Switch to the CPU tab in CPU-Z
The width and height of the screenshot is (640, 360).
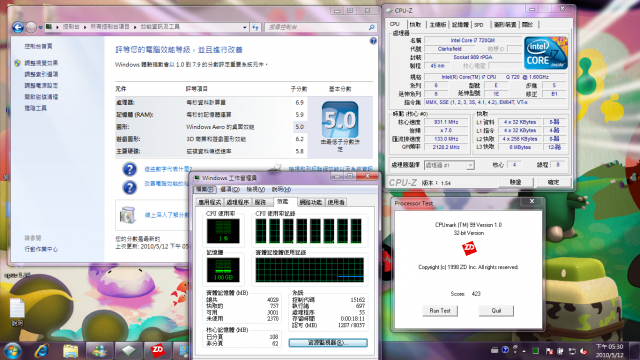tap(395, 24)
